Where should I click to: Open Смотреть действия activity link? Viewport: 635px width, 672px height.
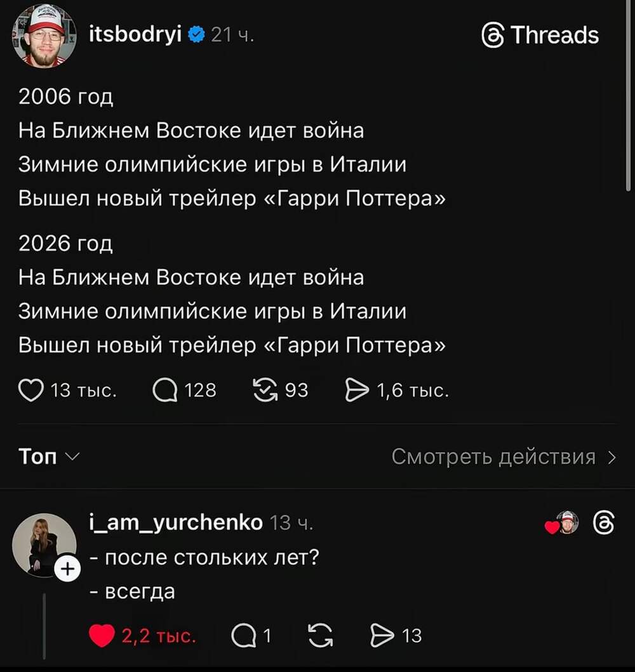(504, 456)
